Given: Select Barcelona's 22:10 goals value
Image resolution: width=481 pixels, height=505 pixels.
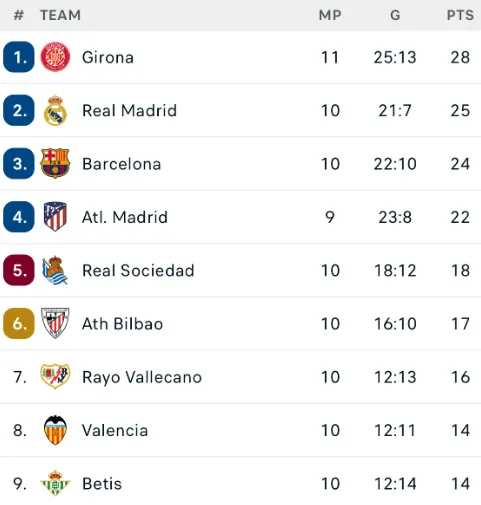Looking at the screenshot, I should [x=395, y=164].
